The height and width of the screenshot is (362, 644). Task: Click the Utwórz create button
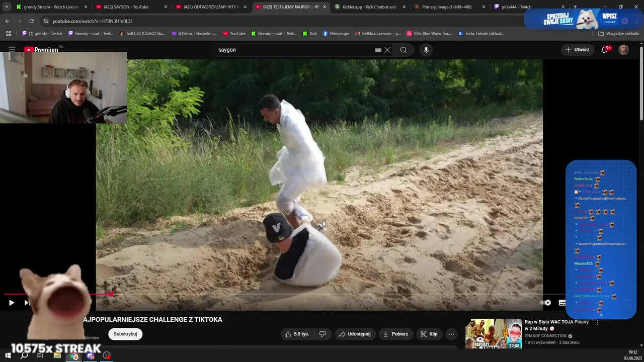pos(578,50)
